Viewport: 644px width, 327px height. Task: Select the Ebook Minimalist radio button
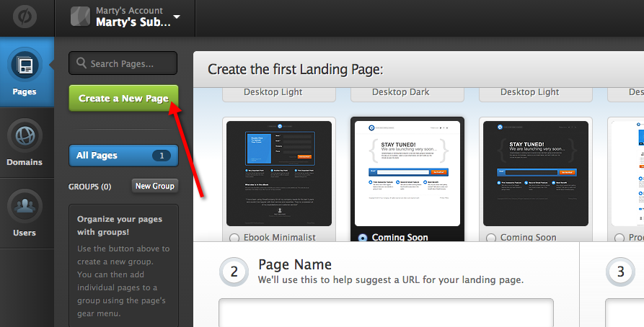pos(233,238)
